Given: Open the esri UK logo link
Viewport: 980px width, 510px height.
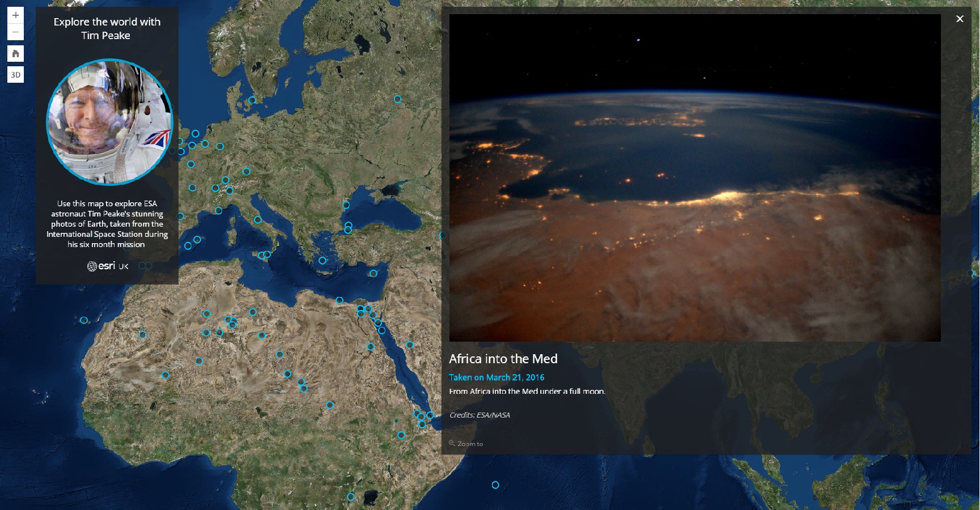Looking at the screenshot, I should [x=107, y=266].
